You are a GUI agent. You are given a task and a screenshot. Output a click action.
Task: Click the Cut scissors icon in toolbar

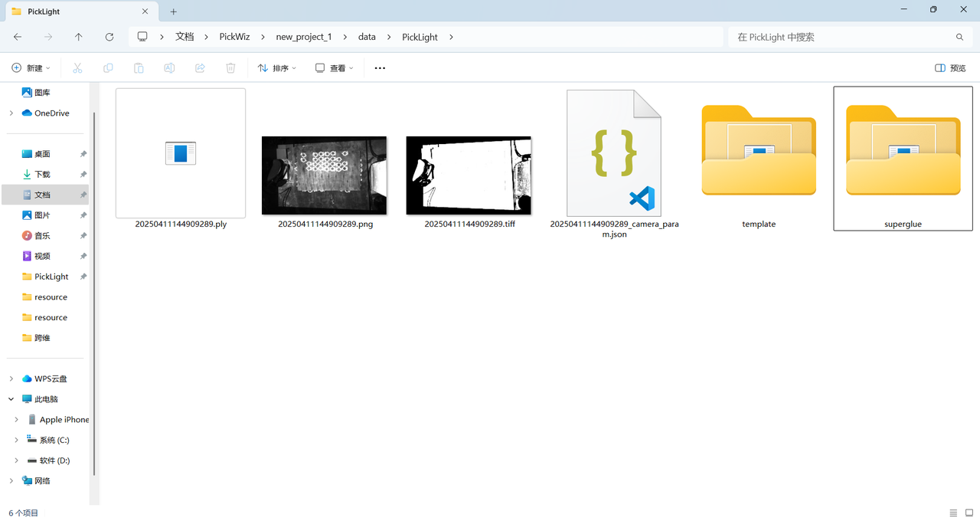(x=77, y=68)
